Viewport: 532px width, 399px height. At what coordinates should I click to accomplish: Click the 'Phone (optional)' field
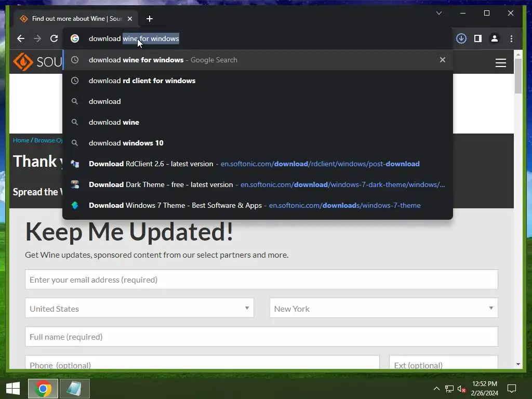tap(202, 362)
